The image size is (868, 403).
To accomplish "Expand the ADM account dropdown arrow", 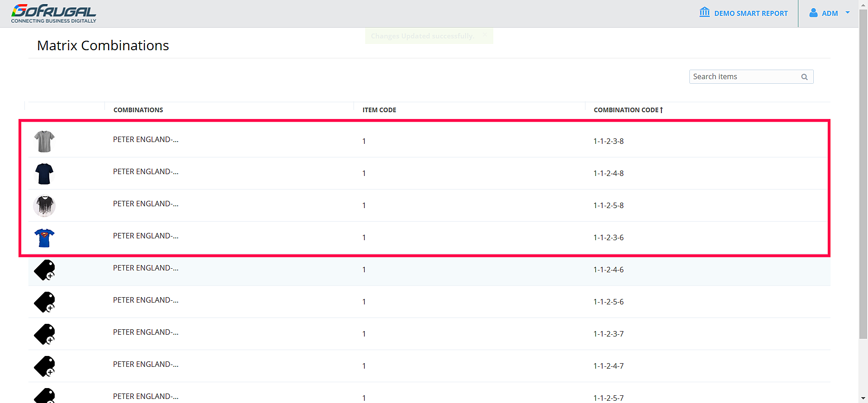I will pyautogui.click(x=848, y=13).
